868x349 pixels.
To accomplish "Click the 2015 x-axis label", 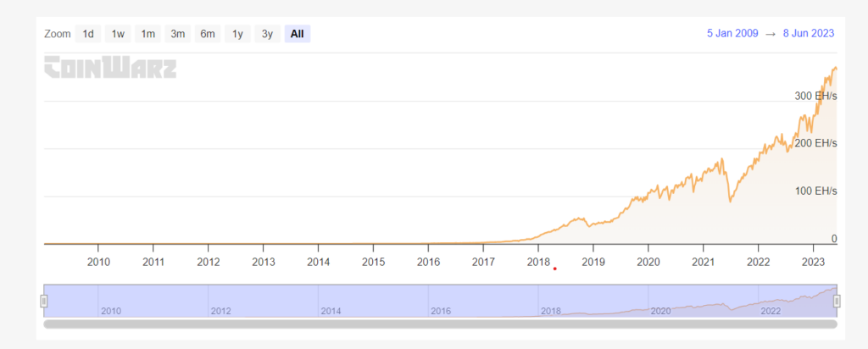I will coord(374,262).
